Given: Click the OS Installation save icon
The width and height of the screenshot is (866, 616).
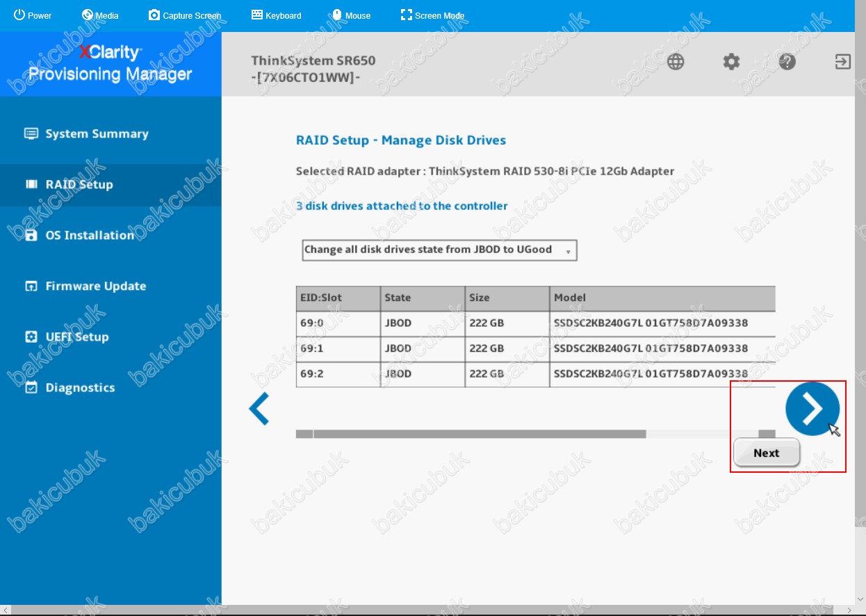Looking at the screenshot, I should [x=31, y=235].
